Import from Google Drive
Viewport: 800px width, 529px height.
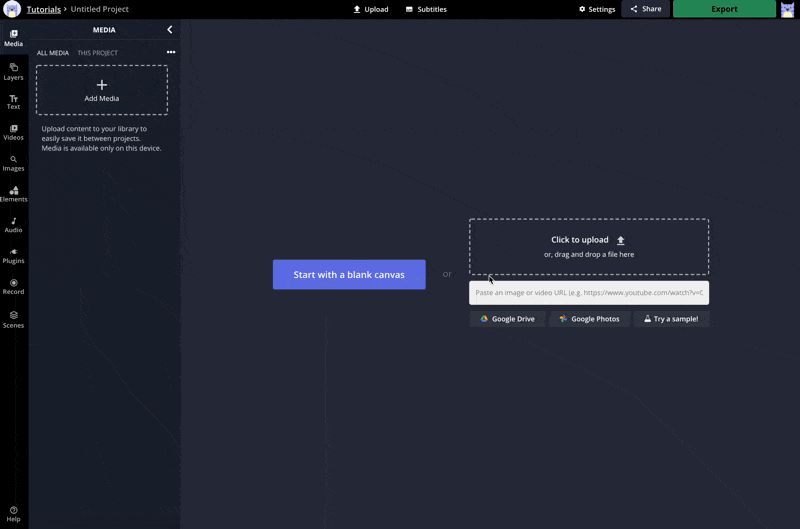click(508, 319)
